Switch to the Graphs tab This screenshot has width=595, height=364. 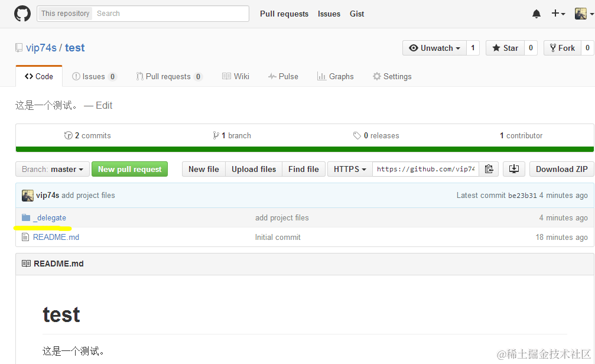coord(336,77)
